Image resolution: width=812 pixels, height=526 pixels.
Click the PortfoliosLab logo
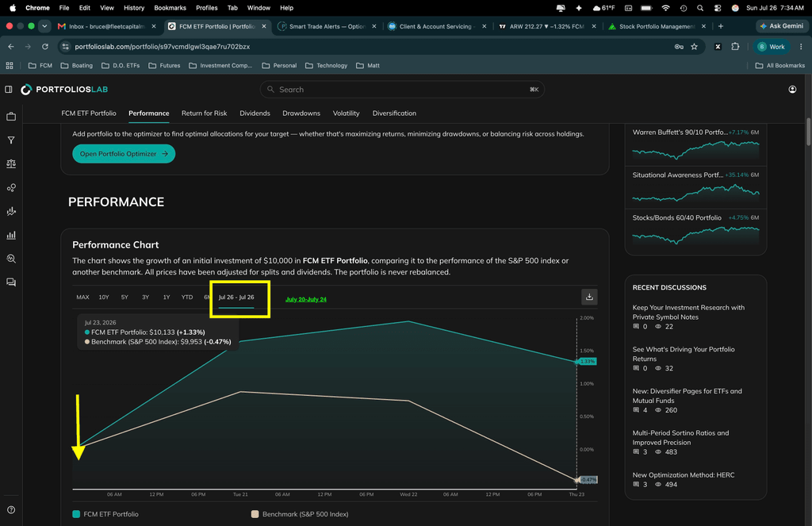(x=64, y=90)
